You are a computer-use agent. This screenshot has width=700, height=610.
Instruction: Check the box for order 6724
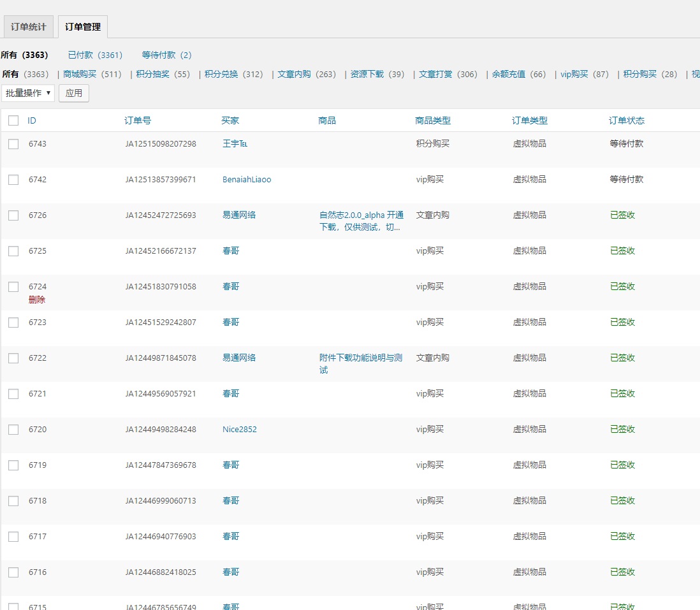coord(13,286)
